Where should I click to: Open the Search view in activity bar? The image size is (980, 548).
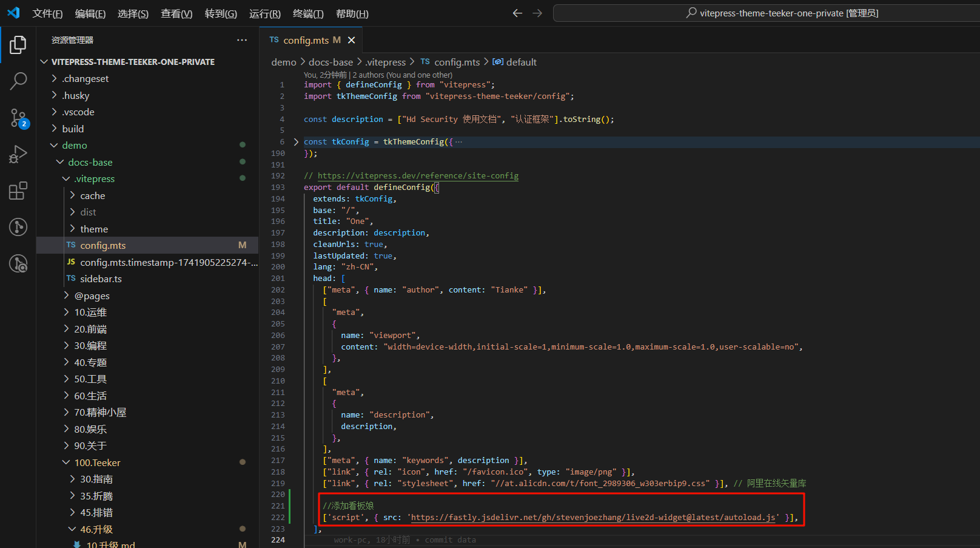point(18,81)
